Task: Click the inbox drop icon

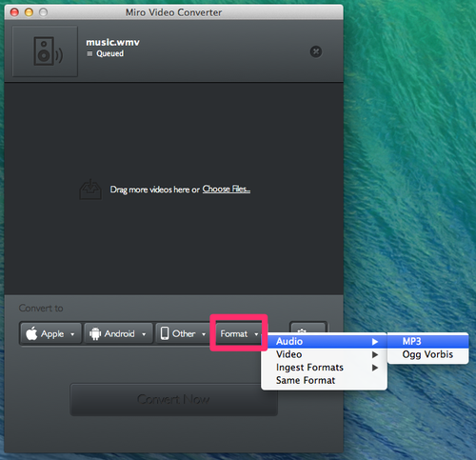Action: 90,190
